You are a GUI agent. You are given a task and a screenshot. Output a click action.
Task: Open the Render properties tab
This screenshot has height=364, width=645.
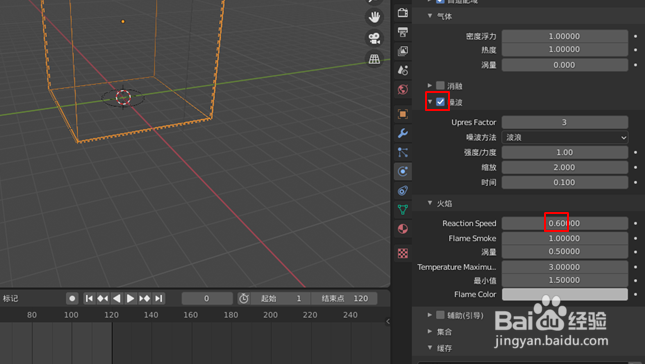point(403,12)
